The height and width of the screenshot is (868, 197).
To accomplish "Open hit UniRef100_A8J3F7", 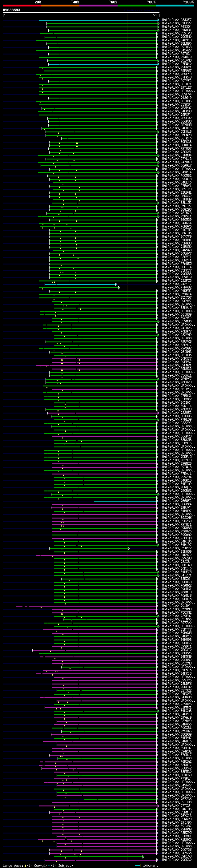I will tap(177, 20).
